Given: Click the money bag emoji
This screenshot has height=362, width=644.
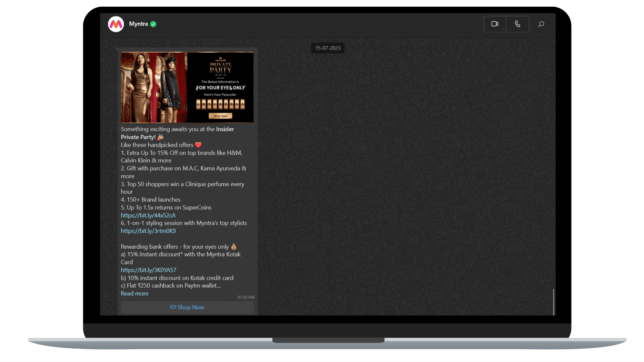Looking at the screenshot, I should pos(234,247).
